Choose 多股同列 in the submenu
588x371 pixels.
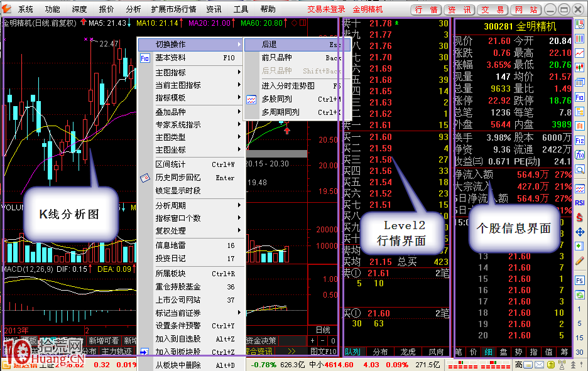(x=297, y=99)
